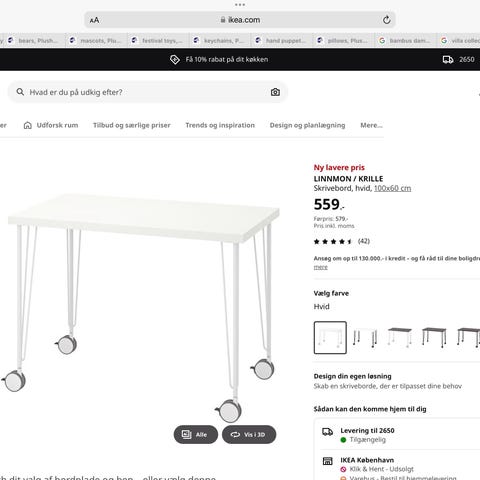Select the dark top white legs variant
Screen dimensions: 480x480
(399, 337)
